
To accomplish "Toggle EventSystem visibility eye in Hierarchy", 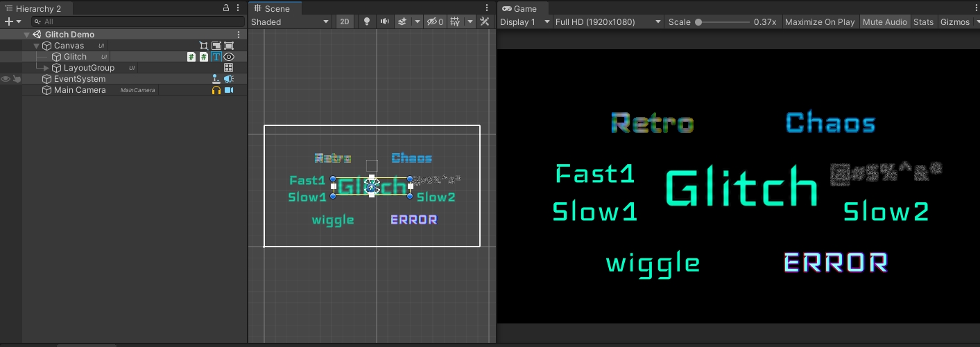I will point(6,79).
